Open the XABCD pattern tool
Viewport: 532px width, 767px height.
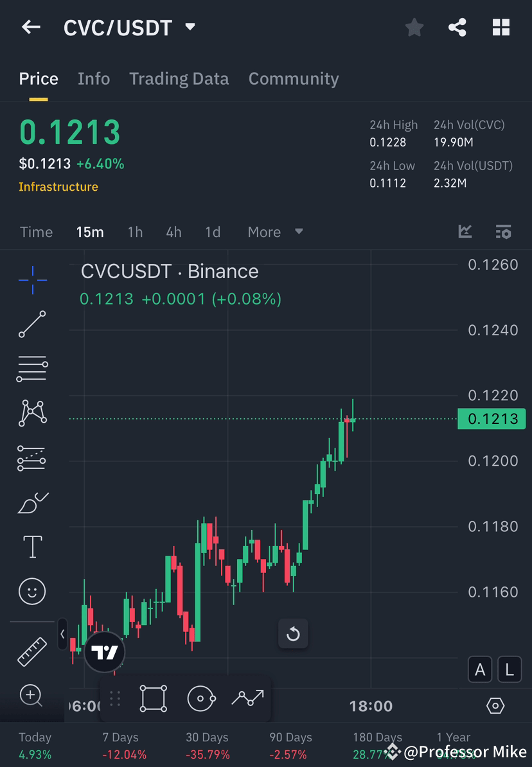pyautogui.click(x=32, y=413)
